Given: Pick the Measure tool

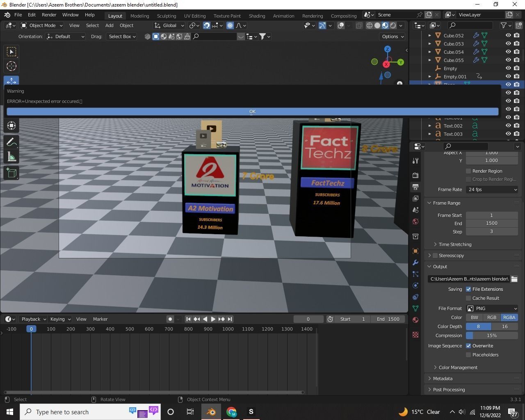Looking at the screenshot, I should tap(11, 157).
